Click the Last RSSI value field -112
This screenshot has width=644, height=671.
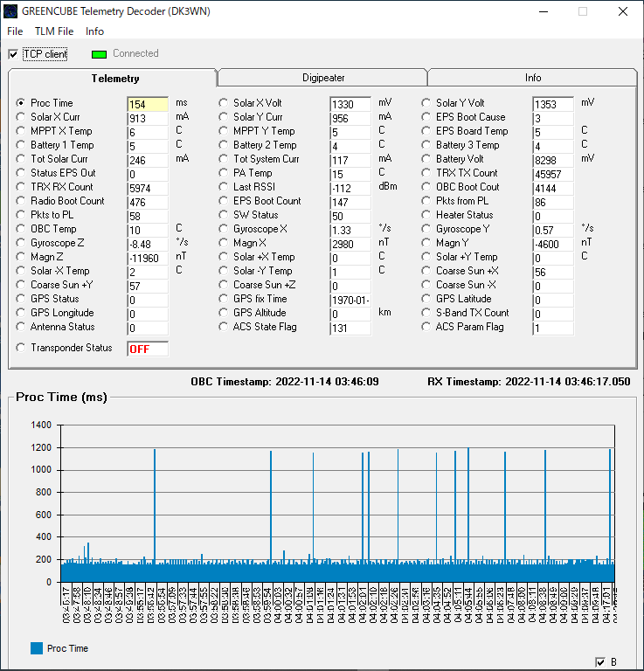tap(350, 188)
